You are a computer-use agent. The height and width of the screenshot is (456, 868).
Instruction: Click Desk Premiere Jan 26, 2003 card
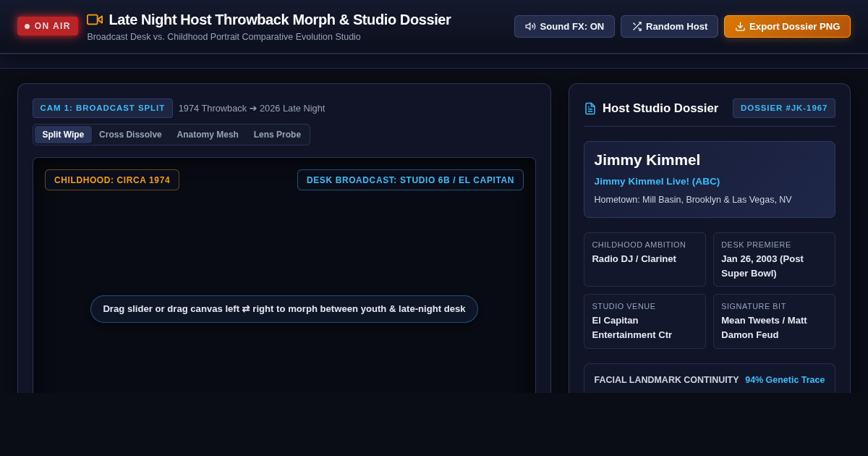[774, 259]
